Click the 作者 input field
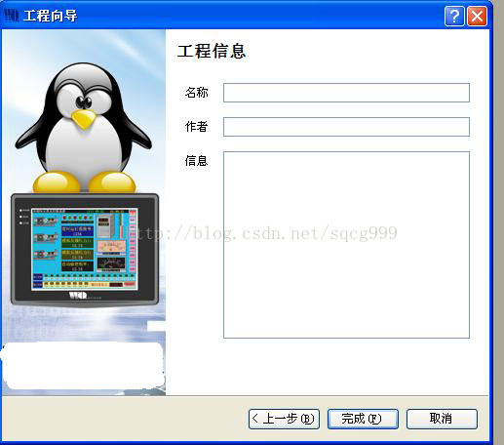504x445 pixels. pyautogui.click(x=346, y=127)
